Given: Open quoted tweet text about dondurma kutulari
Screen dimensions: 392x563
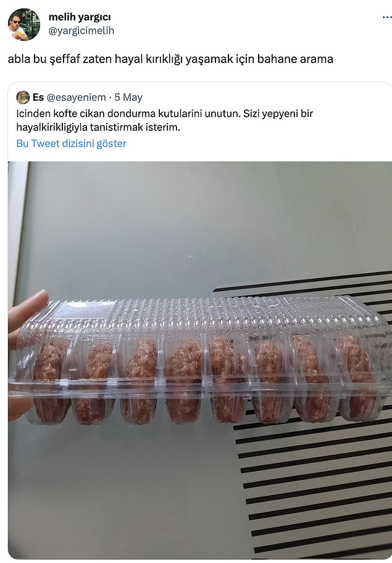Looking at the screenshot, I should point(165,121).
